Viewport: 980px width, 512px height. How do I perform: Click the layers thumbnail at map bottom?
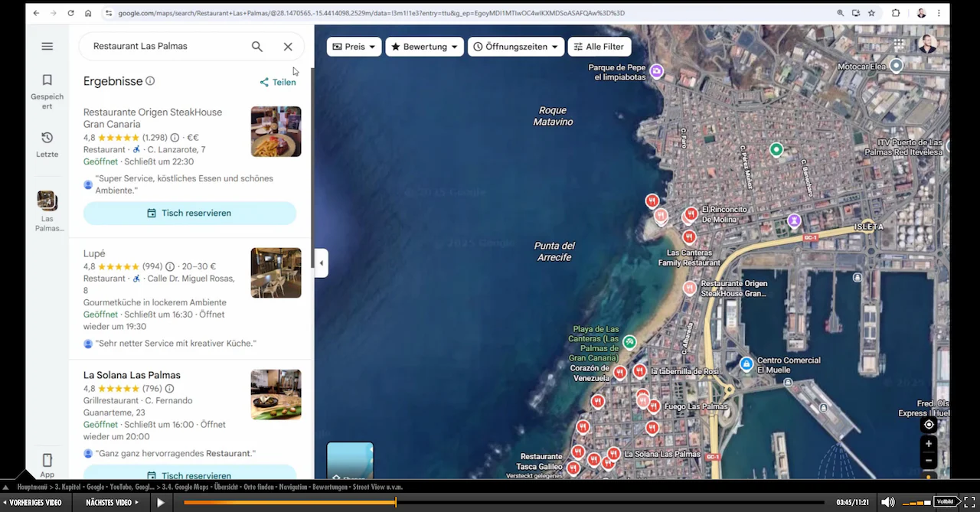pos(351,461)
